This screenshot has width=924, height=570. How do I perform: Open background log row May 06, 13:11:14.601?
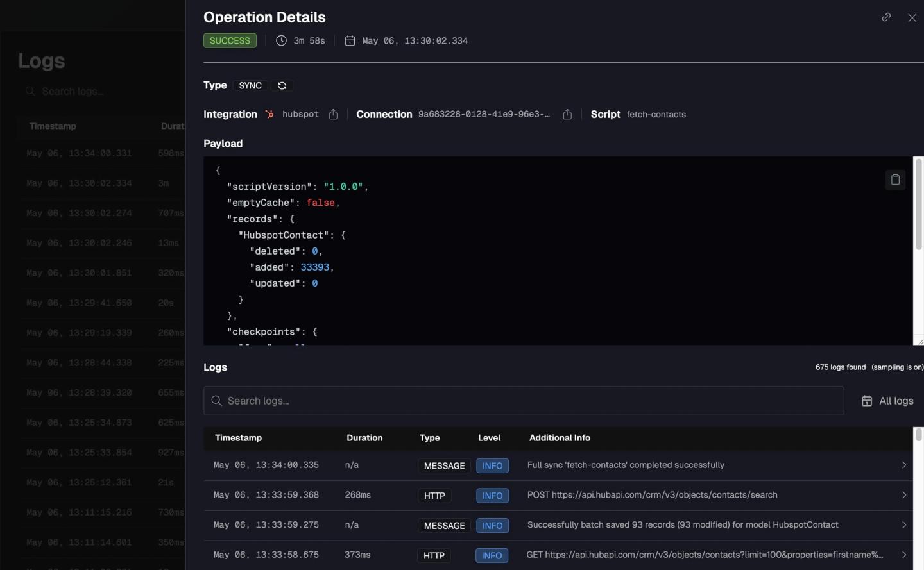[103, 542]
